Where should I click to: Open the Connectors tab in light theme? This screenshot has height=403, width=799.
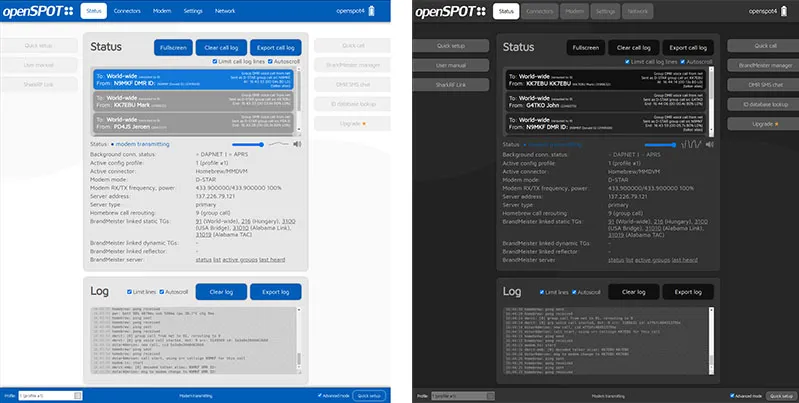click(x=127, y=11)
